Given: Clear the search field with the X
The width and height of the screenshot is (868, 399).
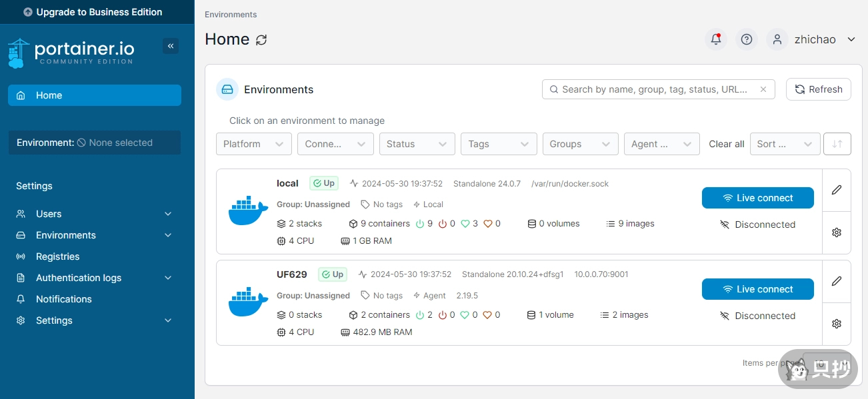Looking at the screenshot, I should click(x=763, y=89).
